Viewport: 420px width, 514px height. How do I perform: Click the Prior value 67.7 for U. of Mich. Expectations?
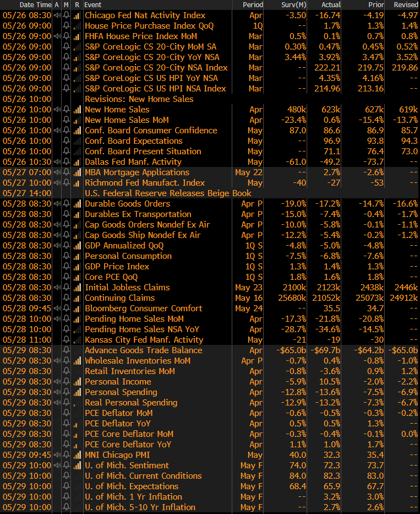click(x=375, y=486)
